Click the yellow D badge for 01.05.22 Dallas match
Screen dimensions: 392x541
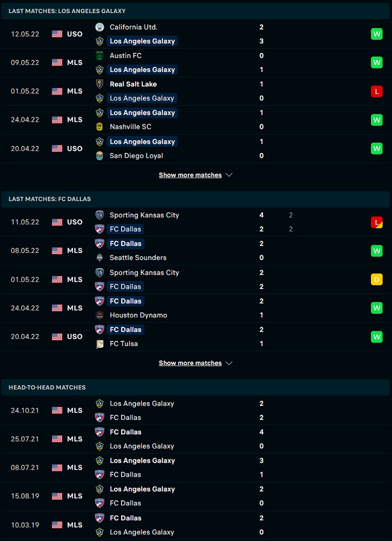pos(376,280)
